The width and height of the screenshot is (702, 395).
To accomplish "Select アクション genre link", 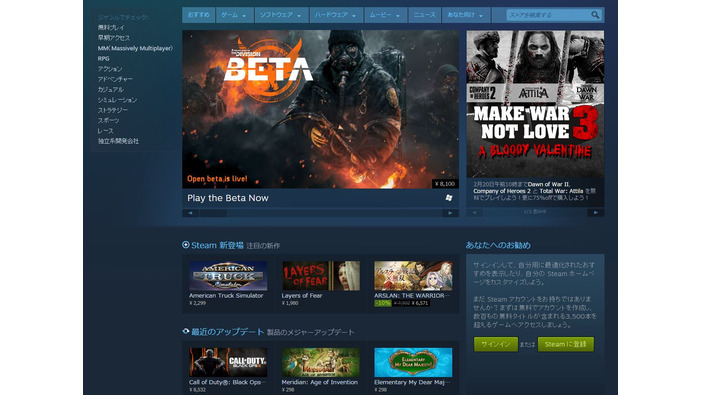I will coord(110,69).
